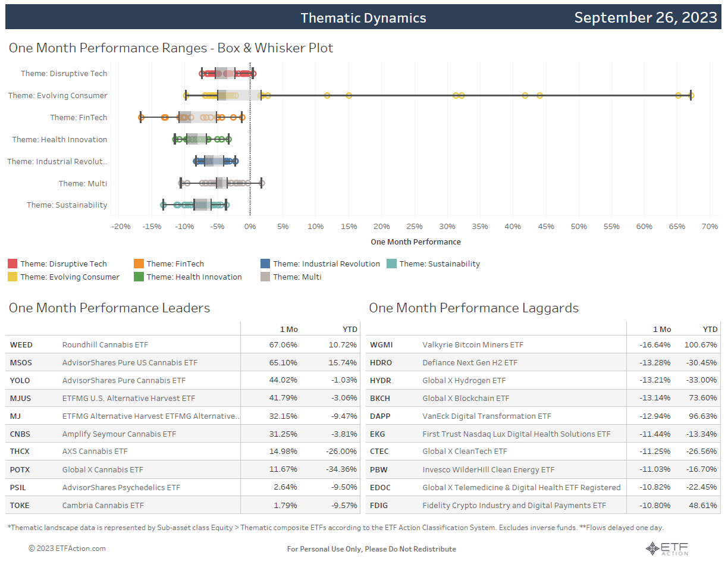The width and height of the screenshot is (728, 561).
Task: Click the -16.64% one-month value
Action: [654, 345]
